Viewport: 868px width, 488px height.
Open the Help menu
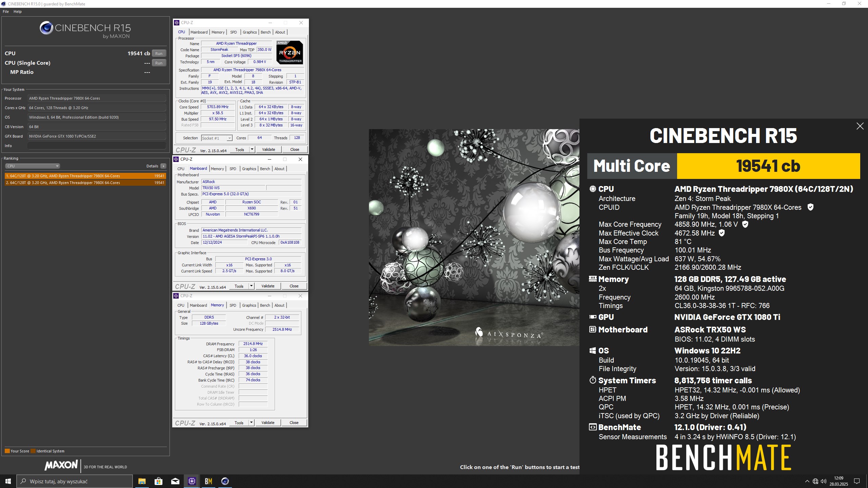tap(18, 12)
